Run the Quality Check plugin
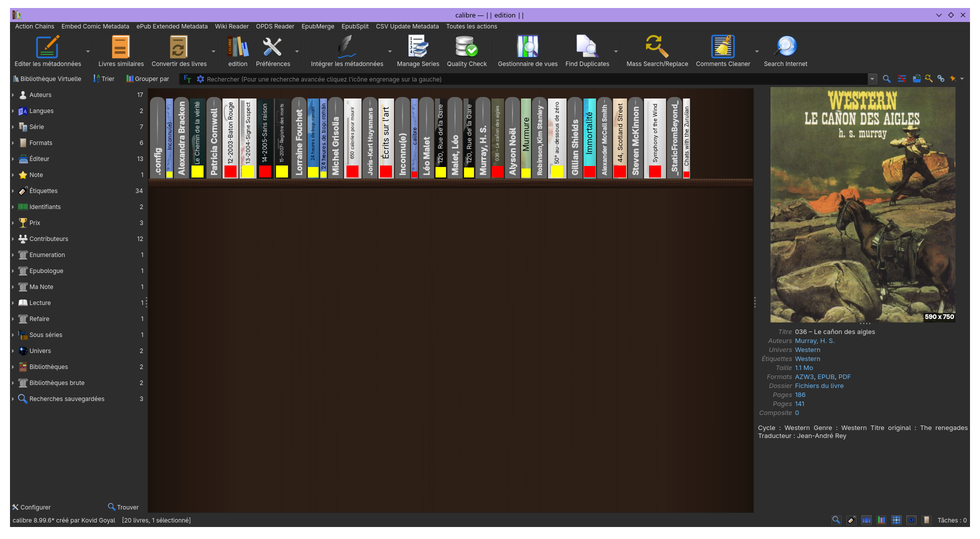Viewport: 980px width, 539px height. [467, 51]
